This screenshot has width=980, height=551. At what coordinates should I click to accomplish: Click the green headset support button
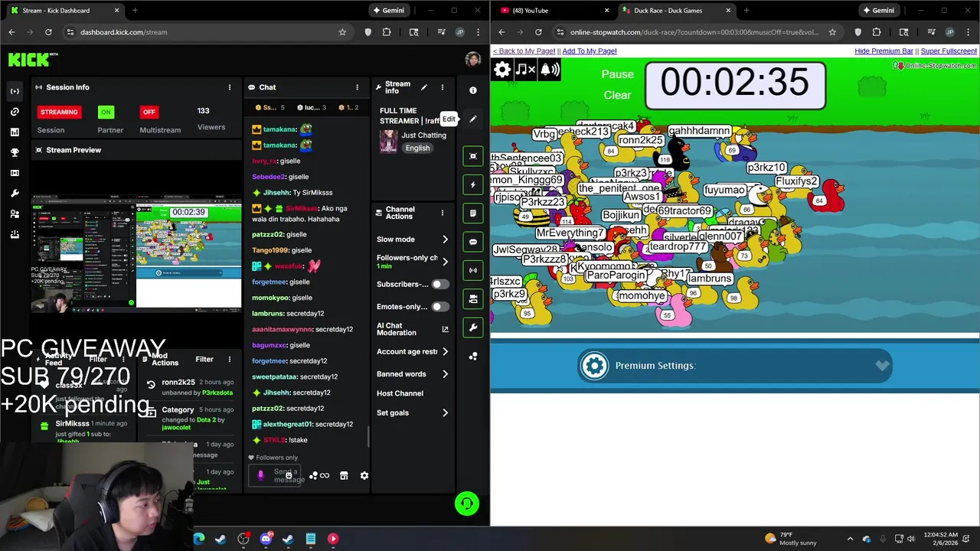467,503
